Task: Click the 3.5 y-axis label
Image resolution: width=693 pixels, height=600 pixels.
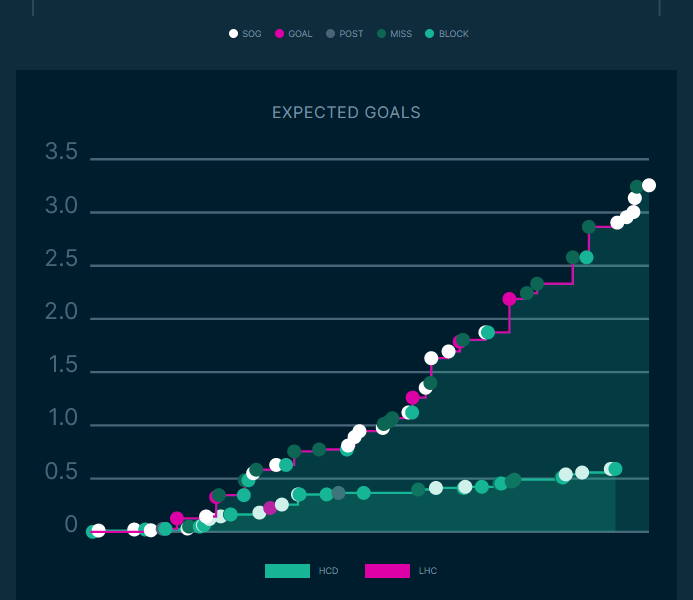Action: click(x=61, y=153)
